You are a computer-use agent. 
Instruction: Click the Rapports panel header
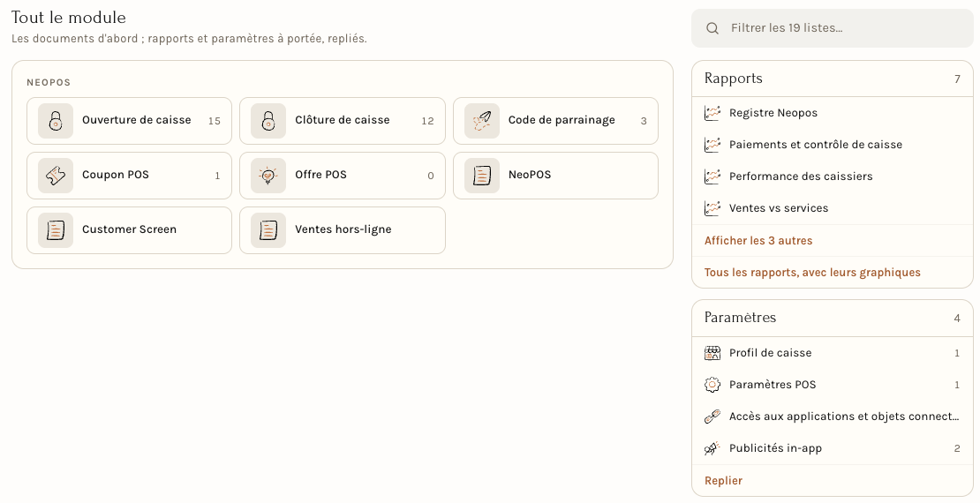(833, 79)
